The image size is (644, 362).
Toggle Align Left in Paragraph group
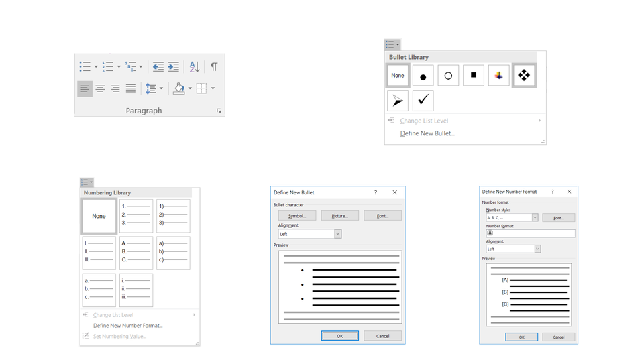85,88
